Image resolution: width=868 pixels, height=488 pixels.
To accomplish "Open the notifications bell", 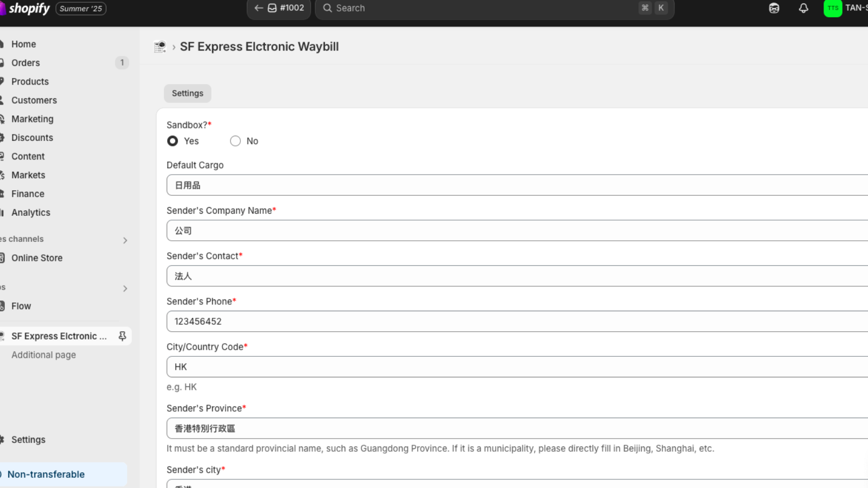I will [803, 8].
